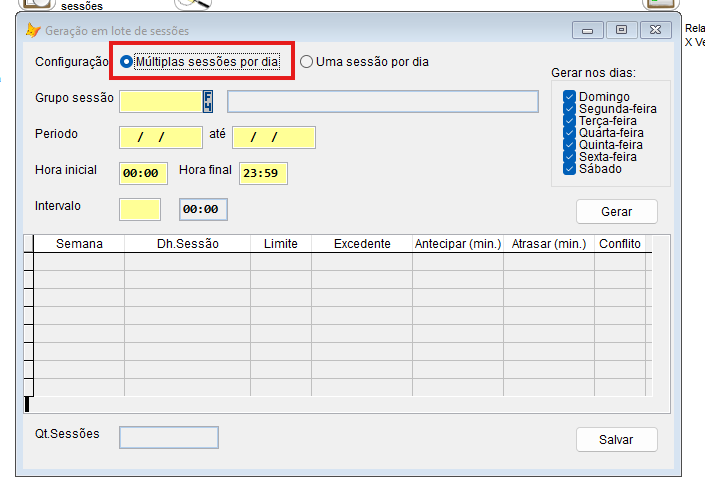Toggle the Segunda-feira checkbox
The image size is (705, 487).
click(569, 108)
